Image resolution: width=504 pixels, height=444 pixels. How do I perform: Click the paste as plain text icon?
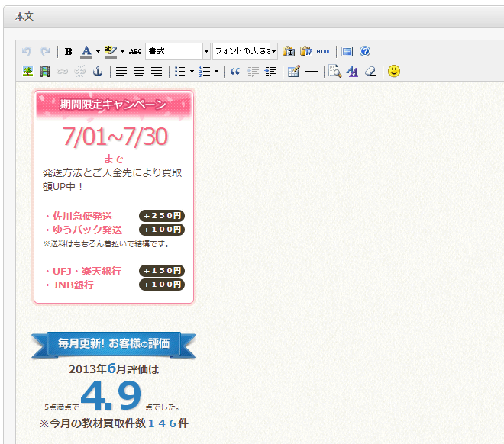tap(289, 52)
